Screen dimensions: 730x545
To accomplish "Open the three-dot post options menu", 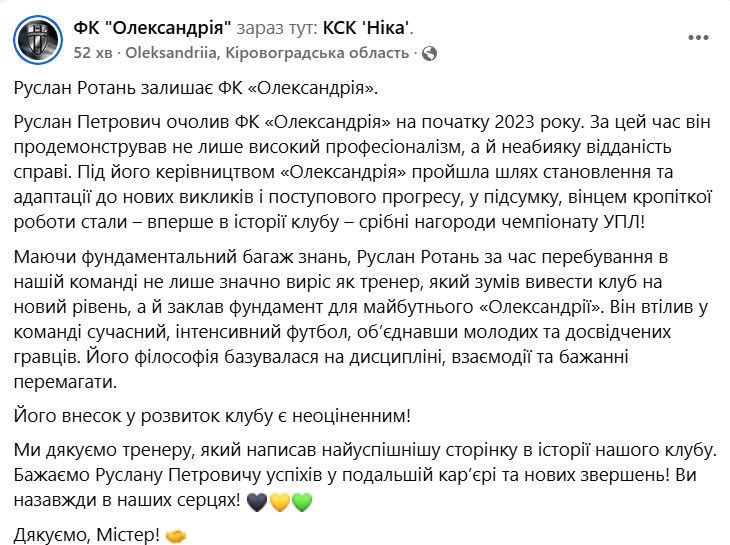I will pos(697,37).
